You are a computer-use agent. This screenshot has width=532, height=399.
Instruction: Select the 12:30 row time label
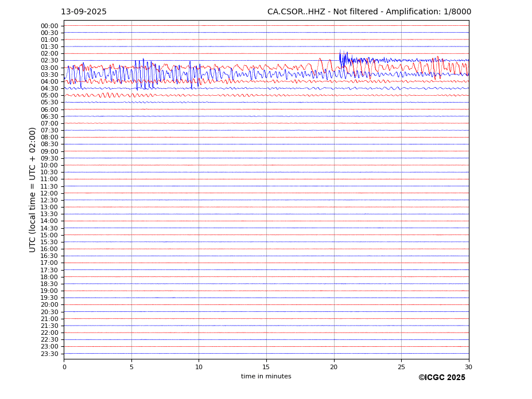tap(49, 201)
